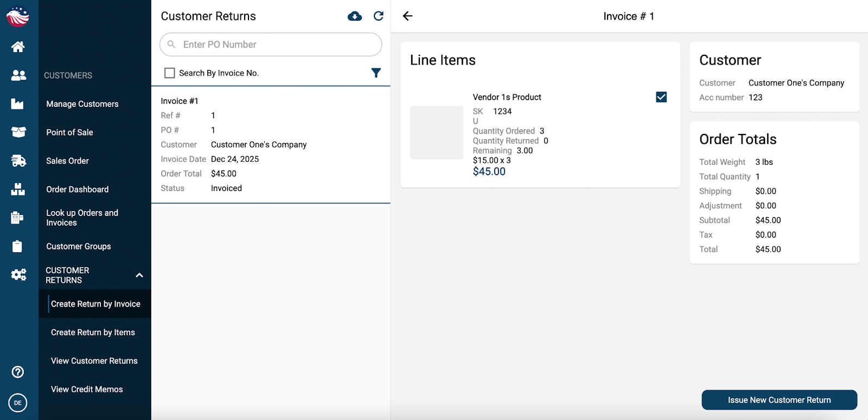Open Manage Customers menu item

coord(82,104)
